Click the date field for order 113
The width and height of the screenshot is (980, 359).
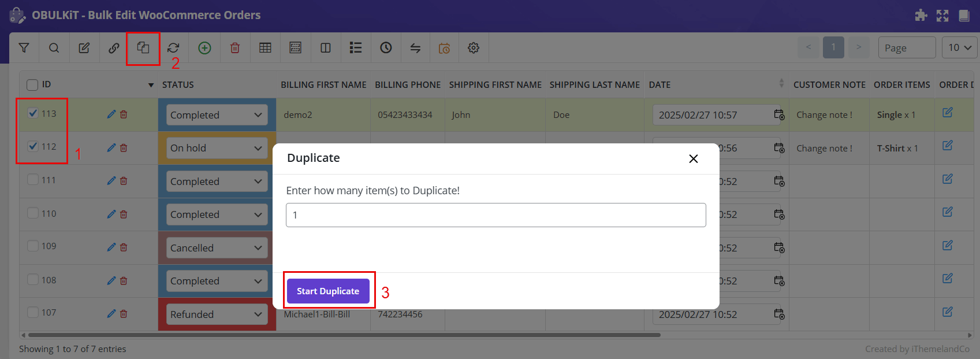[716, 115]
